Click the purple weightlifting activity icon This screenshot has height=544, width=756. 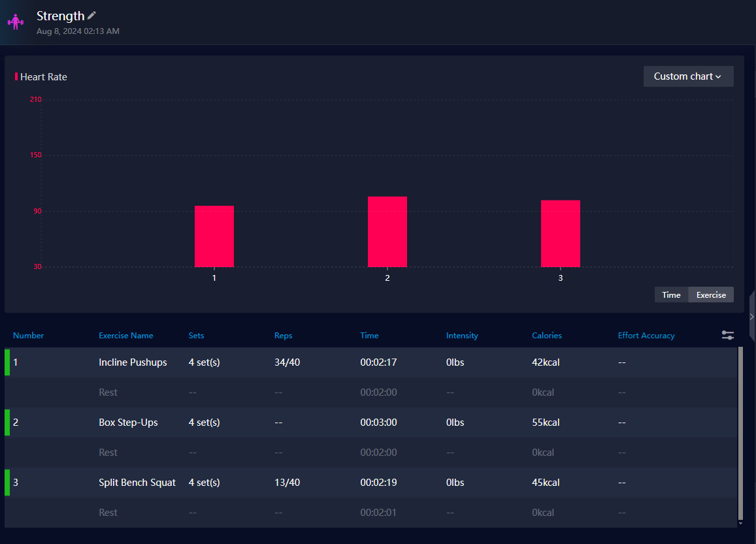14,22
